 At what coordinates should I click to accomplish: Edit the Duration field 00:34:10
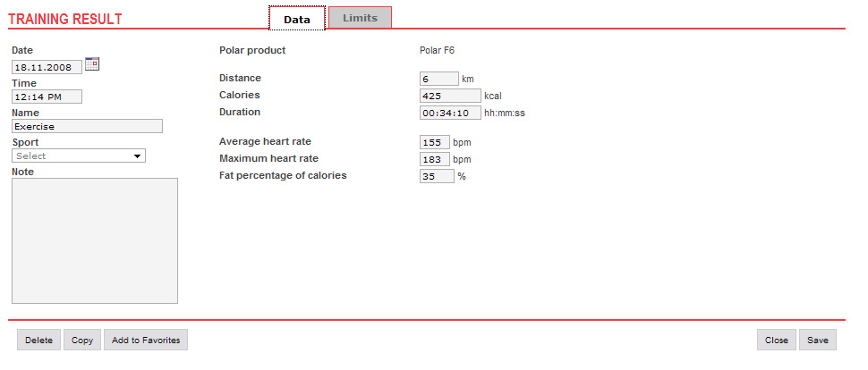click(x=451, y=113)
